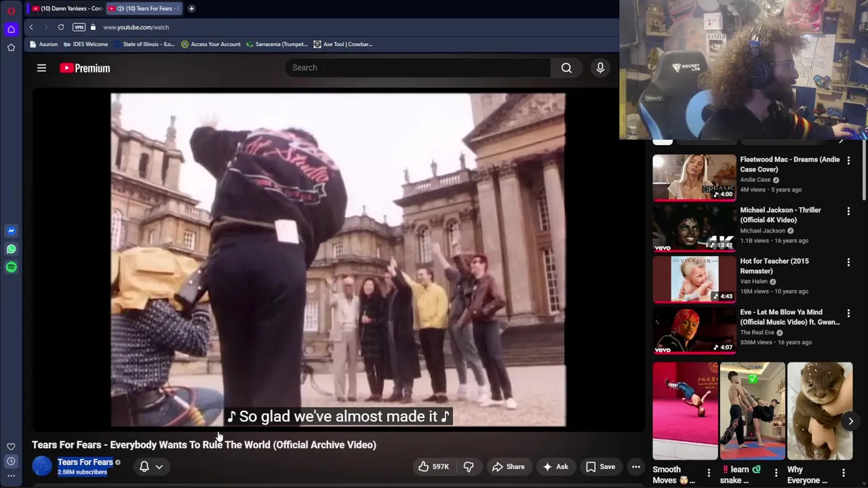Select the Tears For Fears tab
The height and width of the screenshot is (488, 868).
coord(145,8)
